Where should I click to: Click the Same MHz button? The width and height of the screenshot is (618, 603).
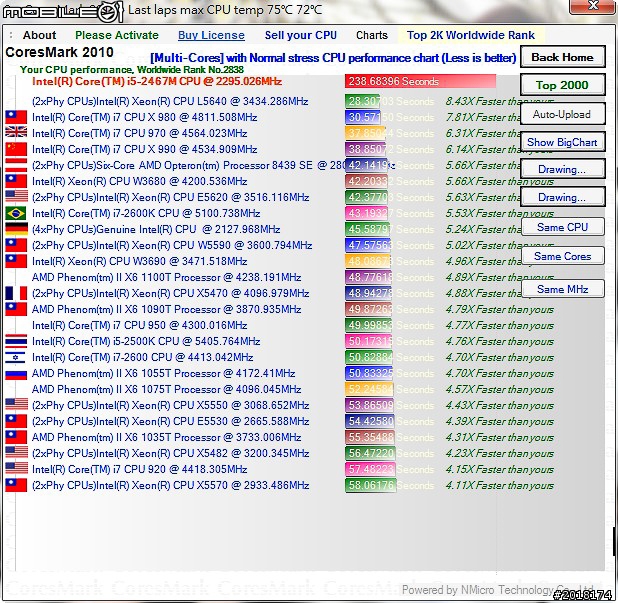562,289
